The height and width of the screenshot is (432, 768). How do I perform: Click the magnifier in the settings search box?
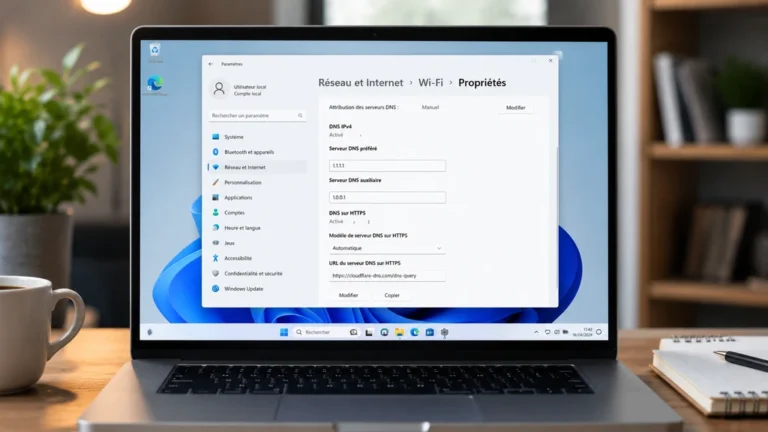pyautogui.click(x=300, y=116)
